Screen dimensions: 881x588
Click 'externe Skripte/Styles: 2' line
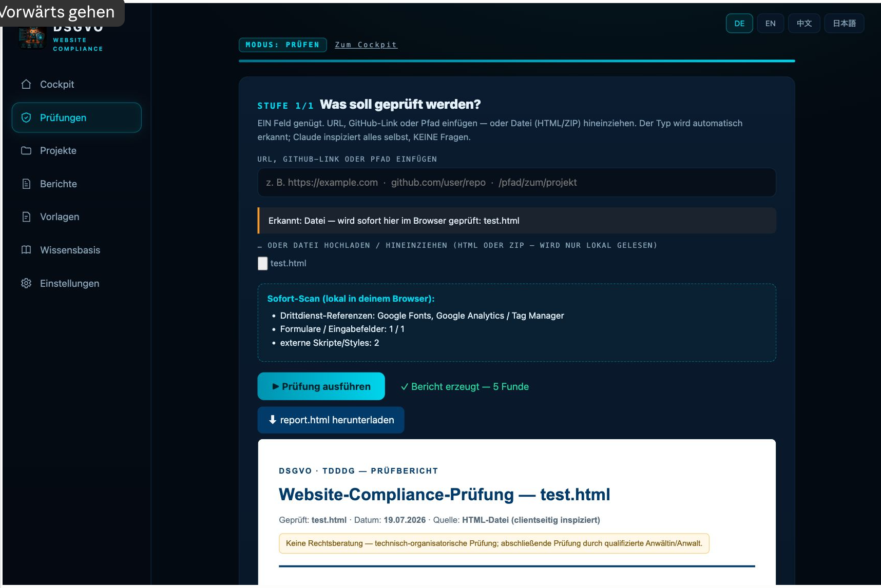[330, 343]
